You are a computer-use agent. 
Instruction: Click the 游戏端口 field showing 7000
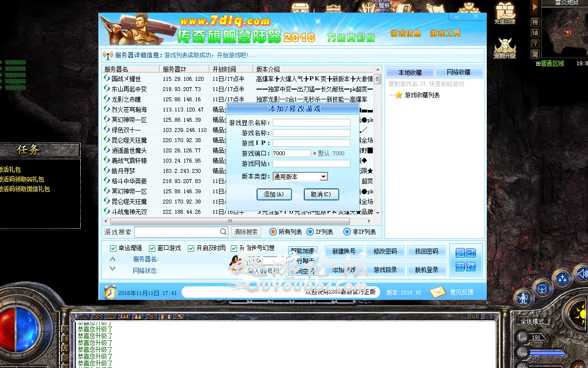click(292, 153)
